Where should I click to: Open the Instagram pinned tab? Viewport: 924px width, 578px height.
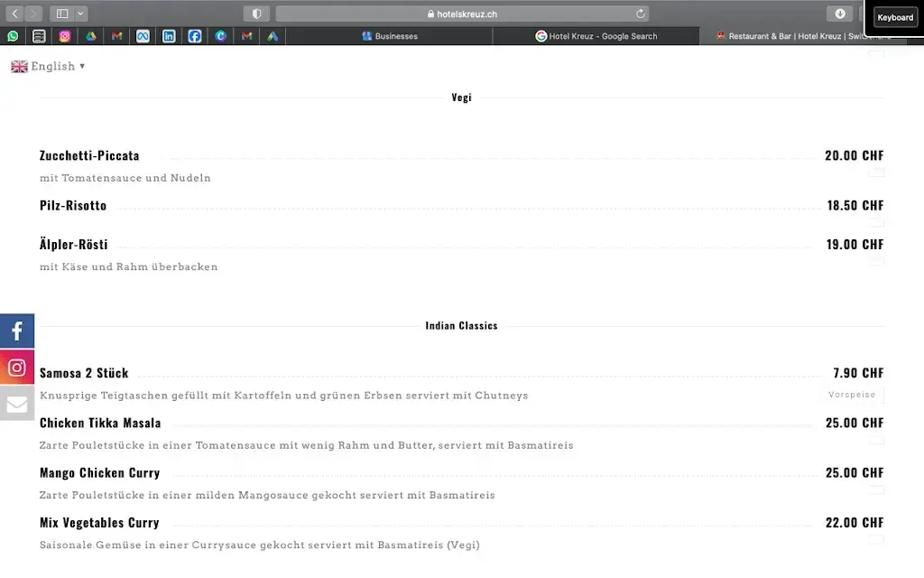tap(65, 36)
